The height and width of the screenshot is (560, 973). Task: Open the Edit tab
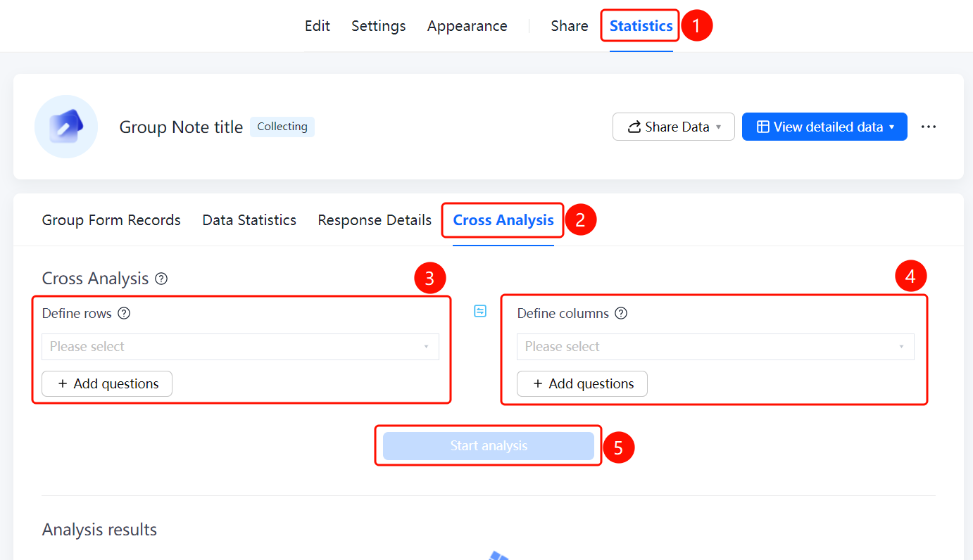(318, 26)
